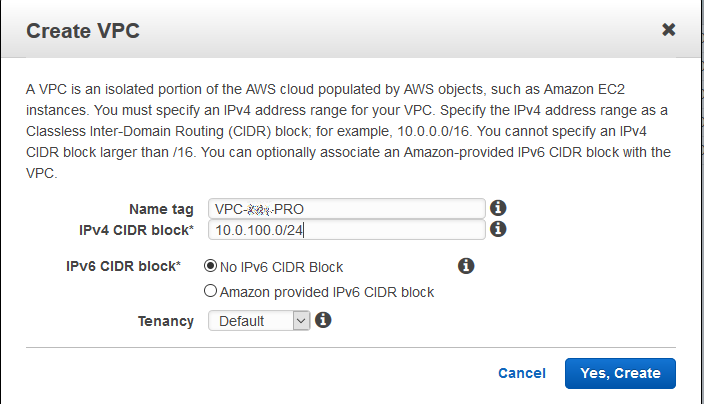
Task: Click the Tenancy dropdown arrow
Action: 302,321
